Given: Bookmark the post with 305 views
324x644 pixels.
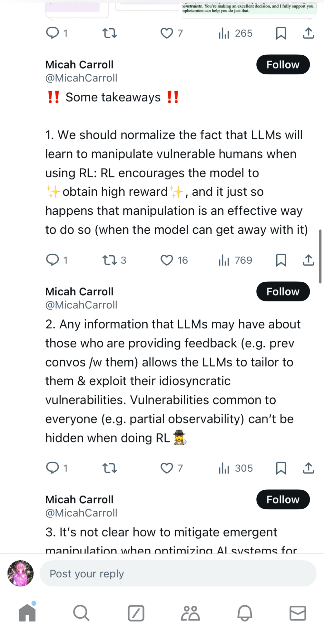Looking at the screenshot, I should pyautogui.click(x=281, y=468).
